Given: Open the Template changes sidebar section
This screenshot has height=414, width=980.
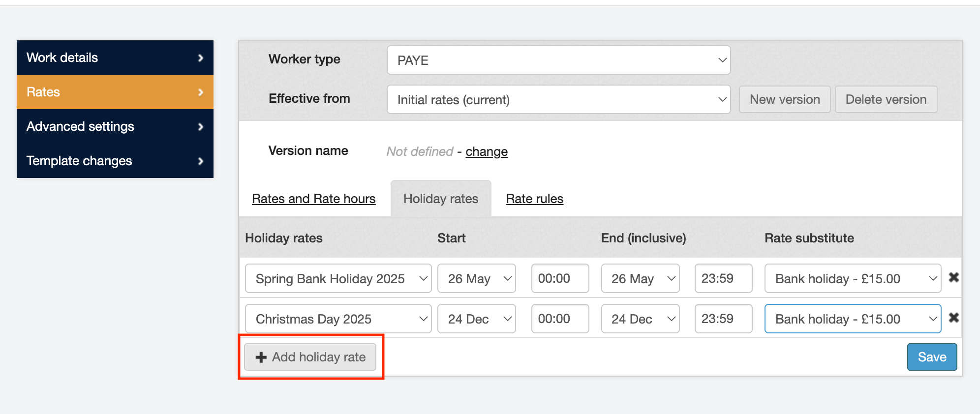Looking at the screenshot, I should 115,161.
